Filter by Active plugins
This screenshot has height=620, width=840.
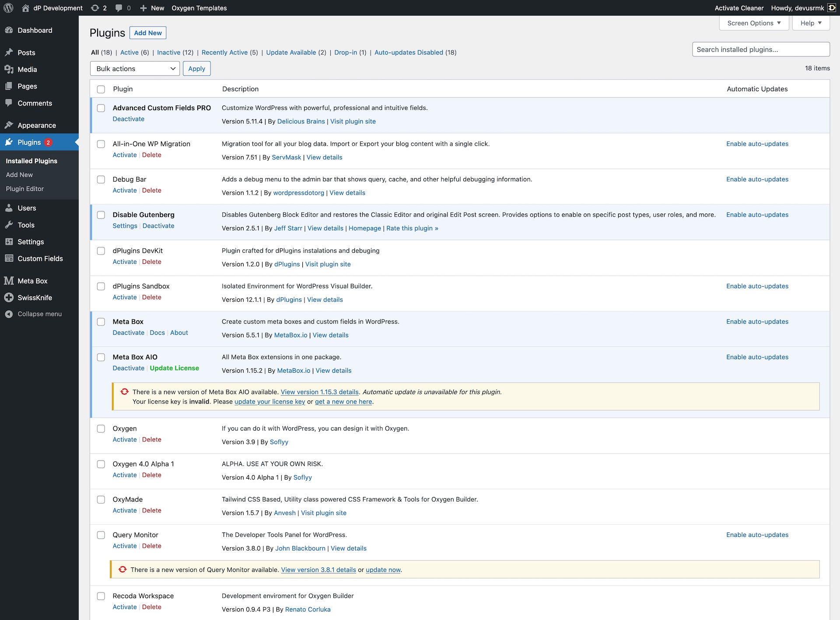pos(129,53)
